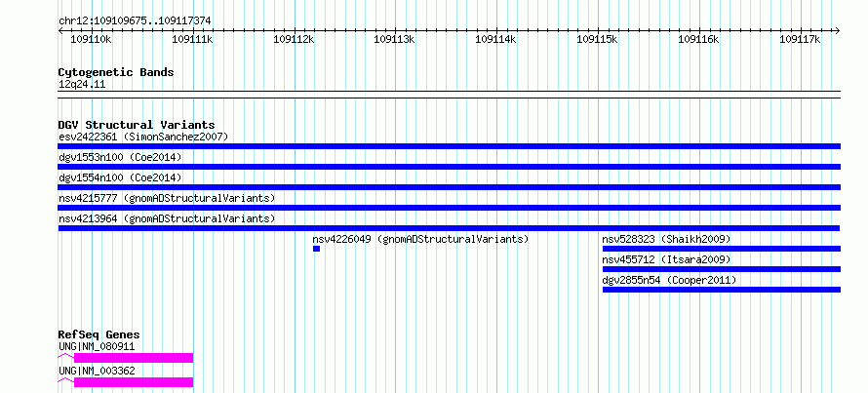Click the Cytogenetic Bands track title
Screen dimensions: 868x393
coord(116,72)
